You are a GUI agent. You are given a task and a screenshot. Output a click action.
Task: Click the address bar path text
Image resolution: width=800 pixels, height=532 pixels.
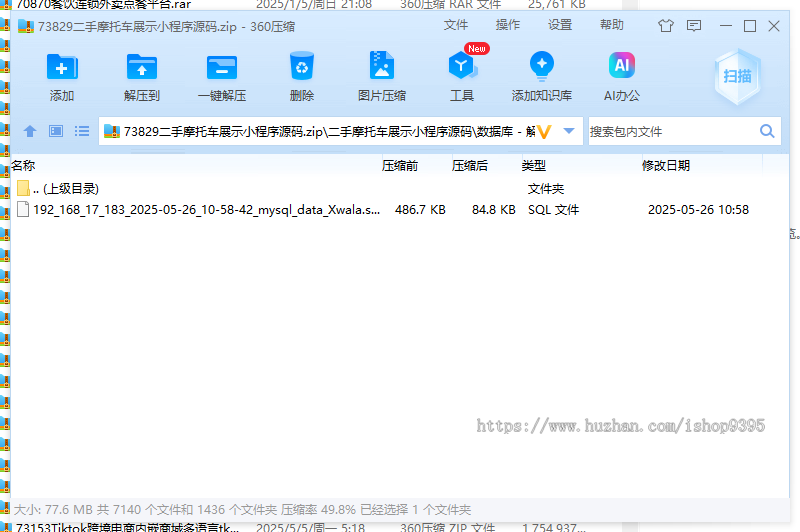tap(329, 132)
